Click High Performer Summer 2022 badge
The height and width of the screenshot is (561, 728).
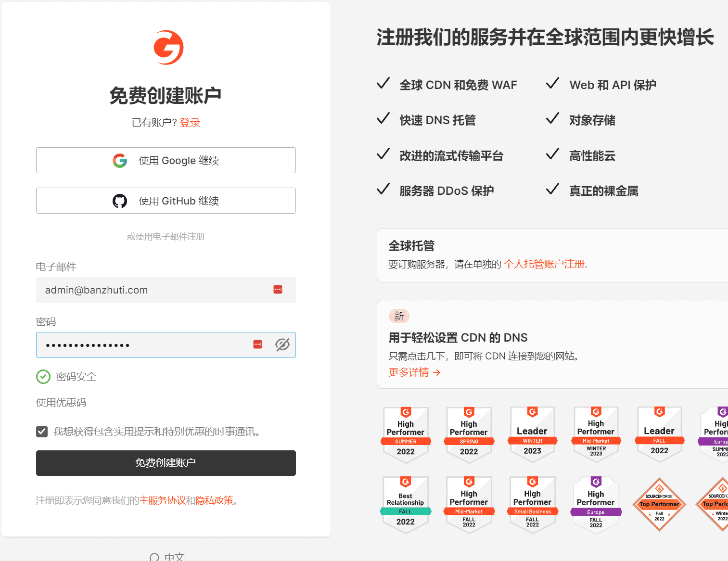pos(406,435)
